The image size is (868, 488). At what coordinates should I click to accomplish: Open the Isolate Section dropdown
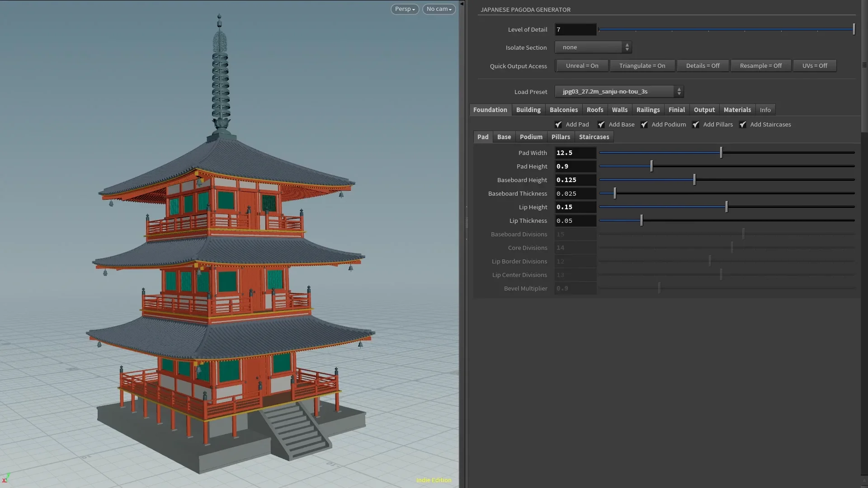click(x=592, y=47)
